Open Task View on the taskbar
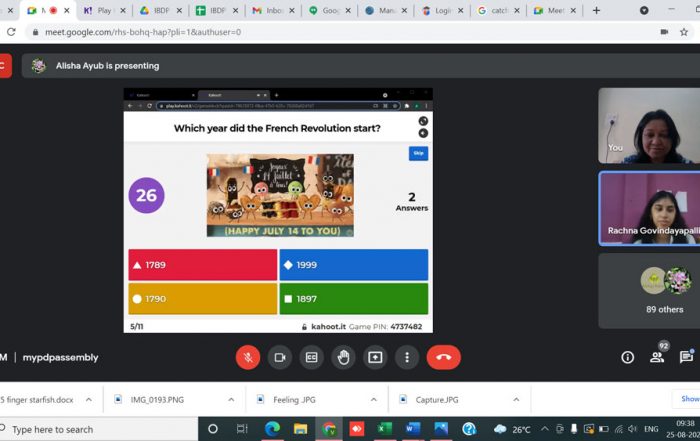Screen dimensions: 700x441 click(242, 429)
